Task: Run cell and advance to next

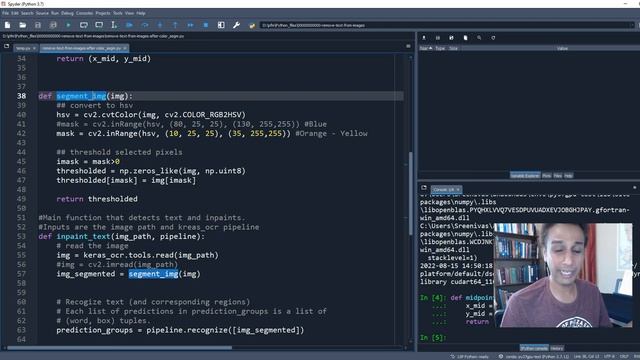Action: tap(99, 25)
